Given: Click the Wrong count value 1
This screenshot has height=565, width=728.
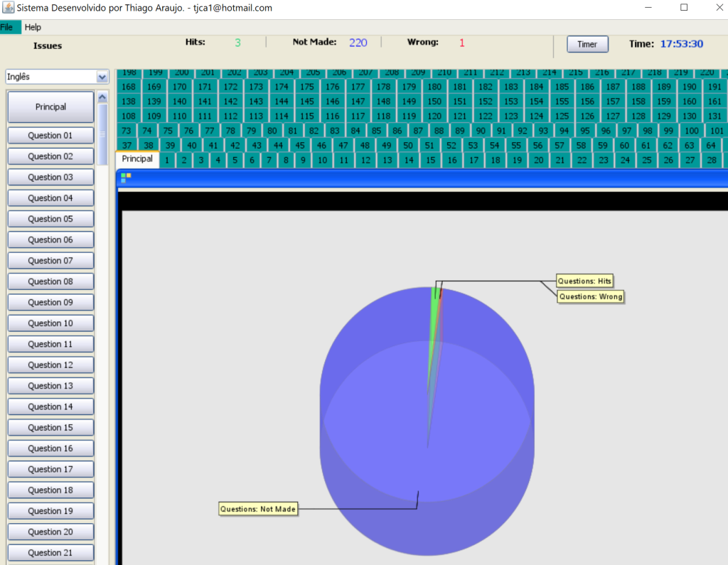Looking at the screenshot, I should pos(462,43).
